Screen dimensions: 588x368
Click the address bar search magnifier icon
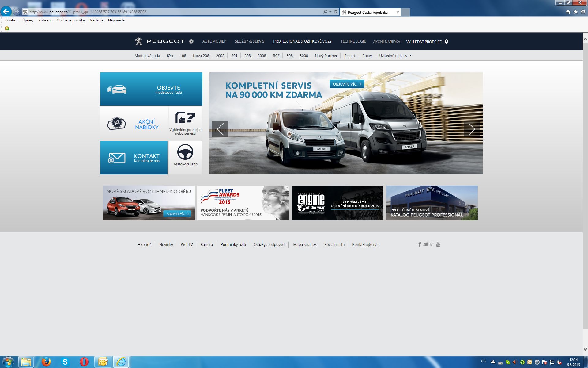click(325, 12)
